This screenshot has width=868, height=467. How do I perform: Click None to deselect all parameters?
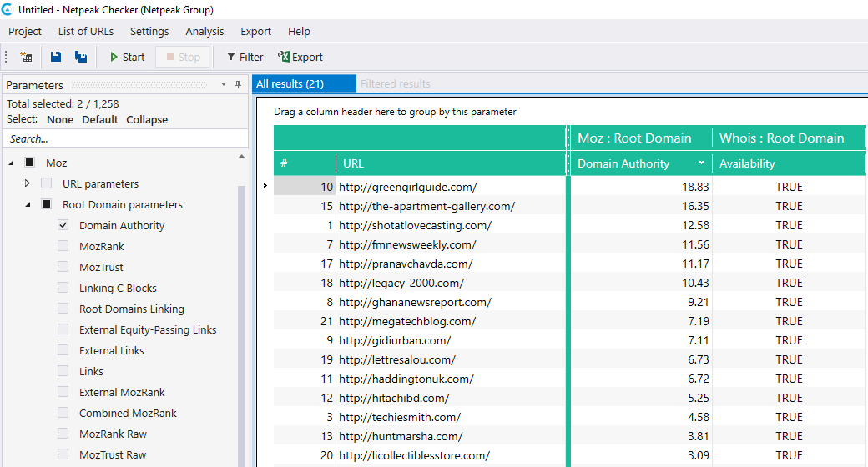coord(60,119)
